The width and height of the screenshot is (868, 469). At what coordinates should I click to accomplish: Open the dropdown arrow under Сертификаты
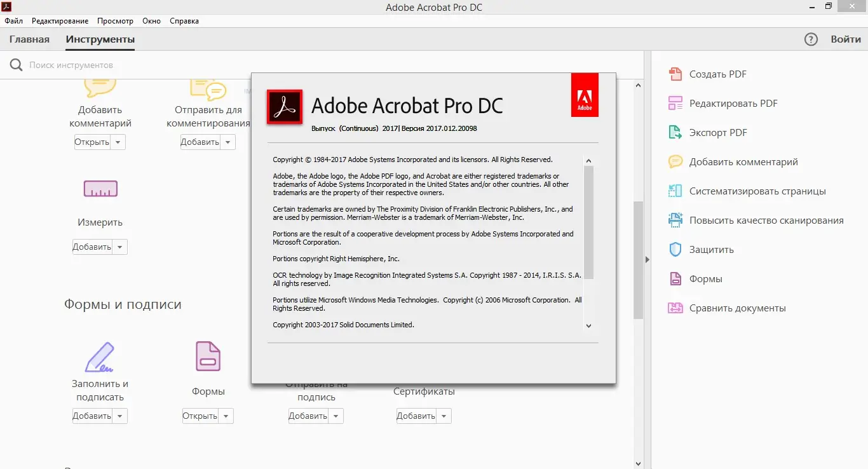pyautogui.click(x=444, y=416)
